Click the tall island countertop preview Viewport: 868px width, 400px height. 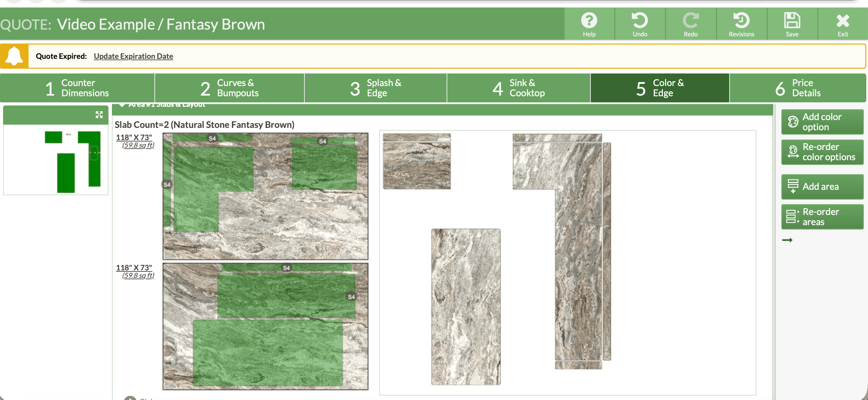(x=466, y=307)
